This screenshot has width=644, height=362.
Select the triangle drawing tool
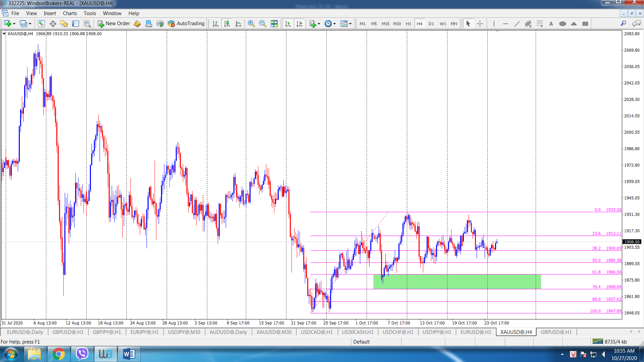tap(574, 23)
